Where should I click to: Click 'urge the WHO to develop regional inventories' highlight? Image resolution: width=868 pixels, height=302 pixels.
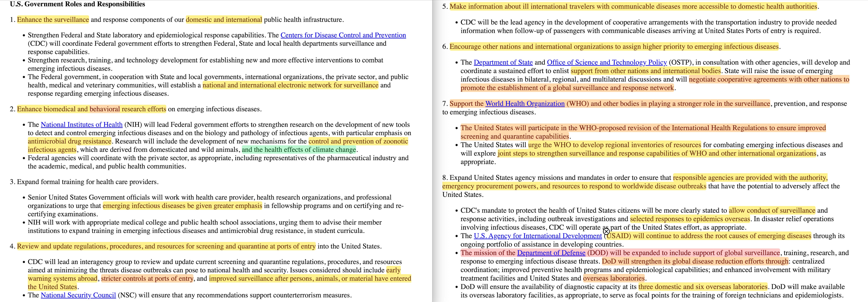tap(615, 145)
